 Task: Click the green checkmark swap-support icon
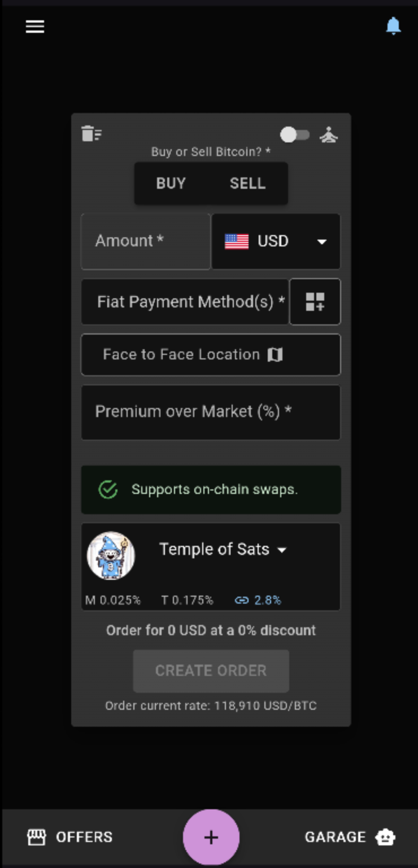(x=108, y=489)
